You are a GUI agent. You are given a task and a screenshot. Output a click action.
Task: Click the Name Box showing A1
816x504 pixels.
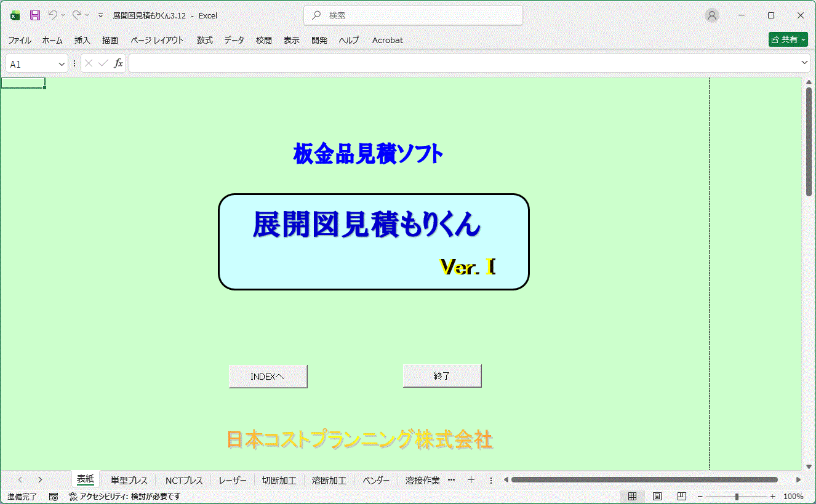pyautogui.click(x=32, y=63)
